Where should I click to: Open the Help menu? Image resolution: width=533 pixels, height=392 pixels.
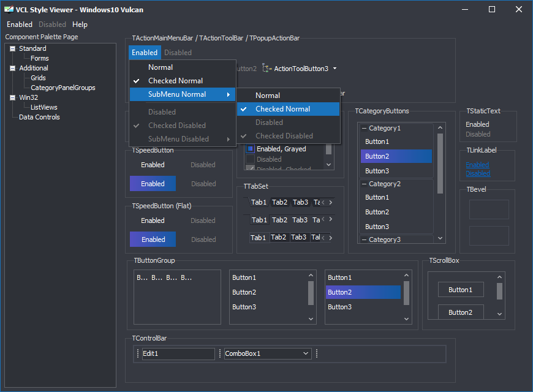pyautogui.click(x=80, y=24)
